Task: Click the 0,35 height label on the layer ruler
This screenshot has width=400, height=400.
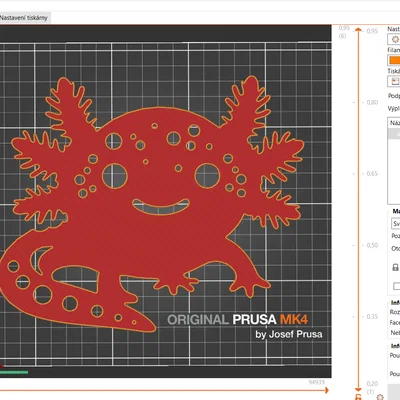Action: pyautogui.click(x=372, y=317)
